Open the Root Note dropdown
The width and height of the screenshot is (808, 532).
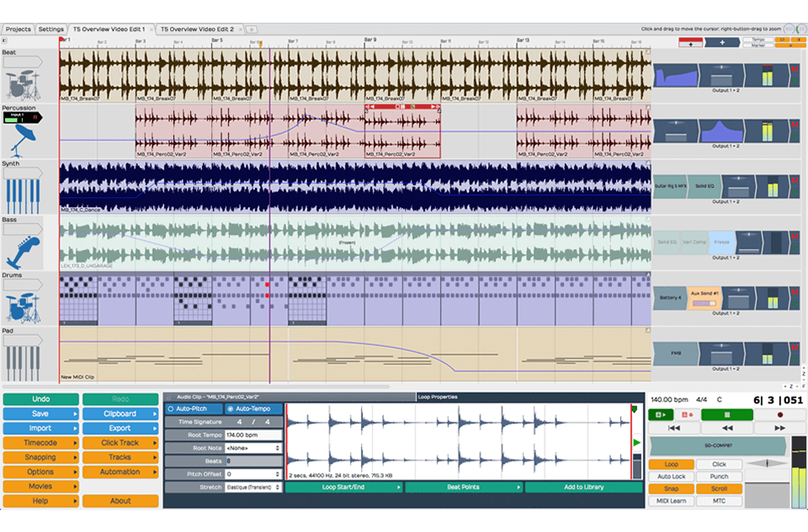click(252, 448)
